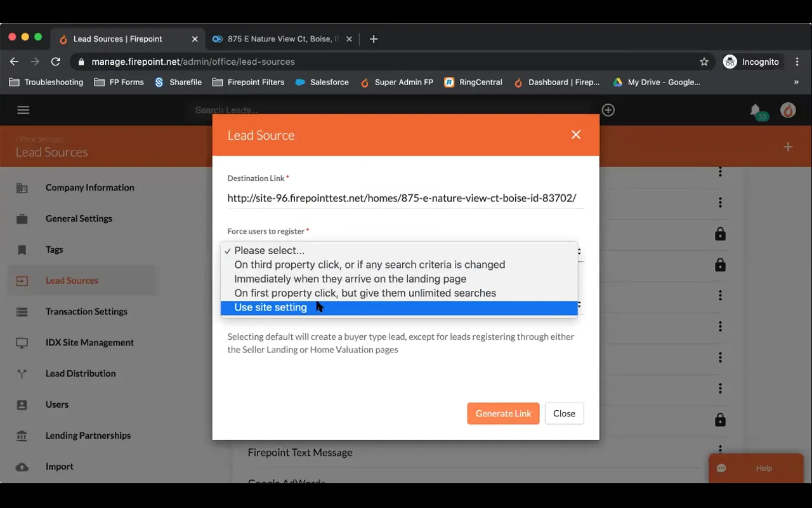Choose Immediately when they arrive option
The image size is (812, 508).
click(x=399, y=279)
